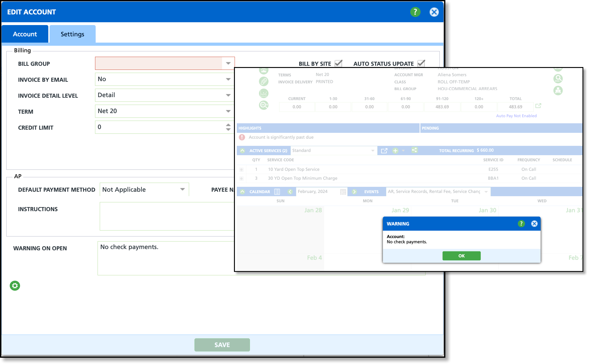Screen dimensions: 589x364
Task: Click the Alien​a Somers account manager name
Action: point(452,75)
